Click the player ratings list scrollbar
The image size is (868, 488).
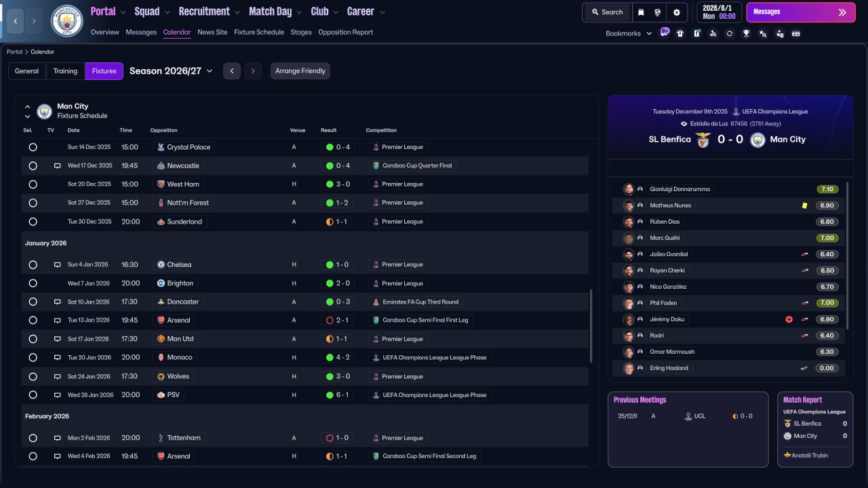[848, 254]
